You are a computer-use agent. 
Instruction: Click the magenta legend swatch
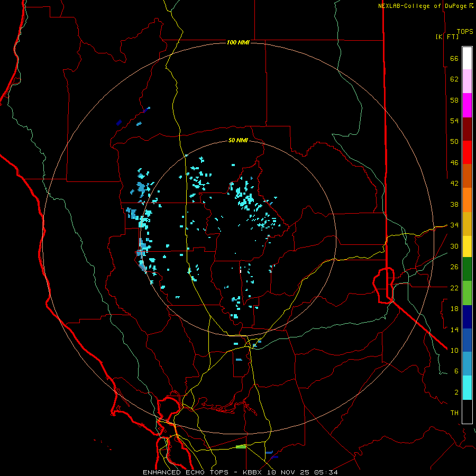point(467,105)
